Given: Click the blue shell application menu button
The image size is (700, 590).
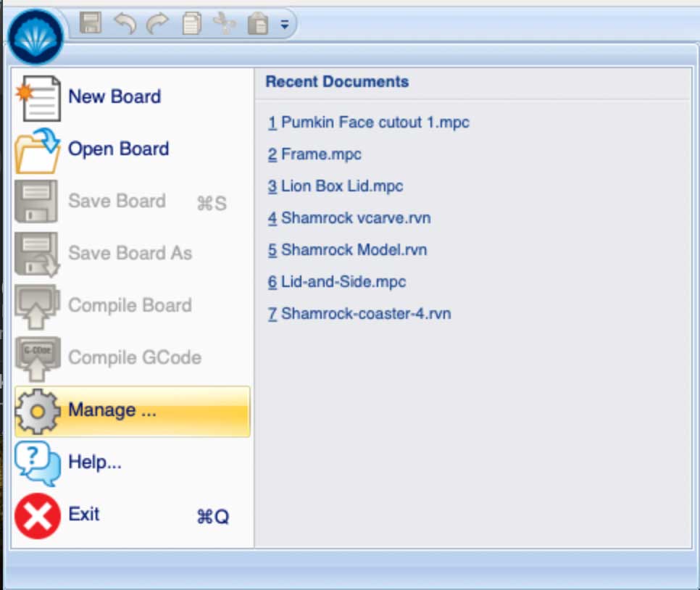Looking at the screenshot, I should pos(35,36).
